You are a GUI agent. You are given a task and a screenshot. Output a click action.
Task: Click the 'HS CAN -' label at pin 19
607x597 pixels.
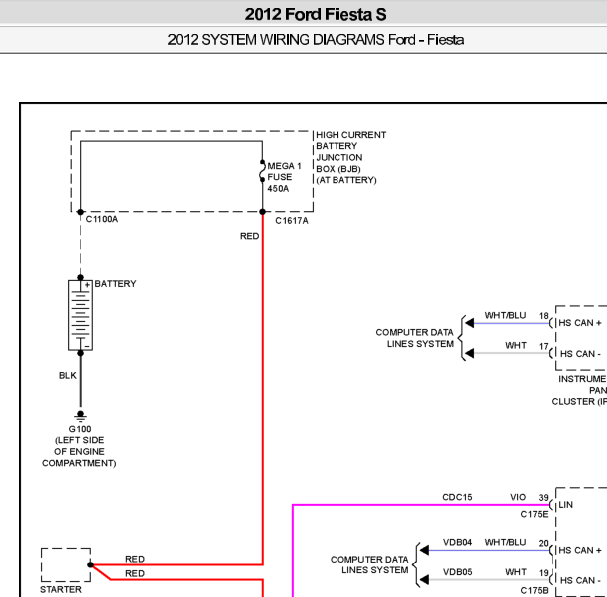click(580, 580)
